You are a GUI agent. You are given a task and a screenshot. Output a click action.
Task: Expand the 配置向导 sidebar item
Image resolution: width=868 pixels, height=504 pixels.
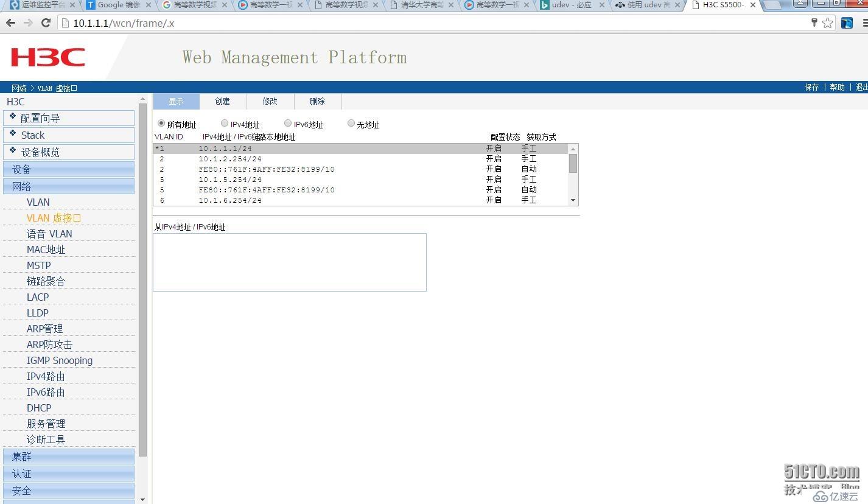click(x=69, y=118)
